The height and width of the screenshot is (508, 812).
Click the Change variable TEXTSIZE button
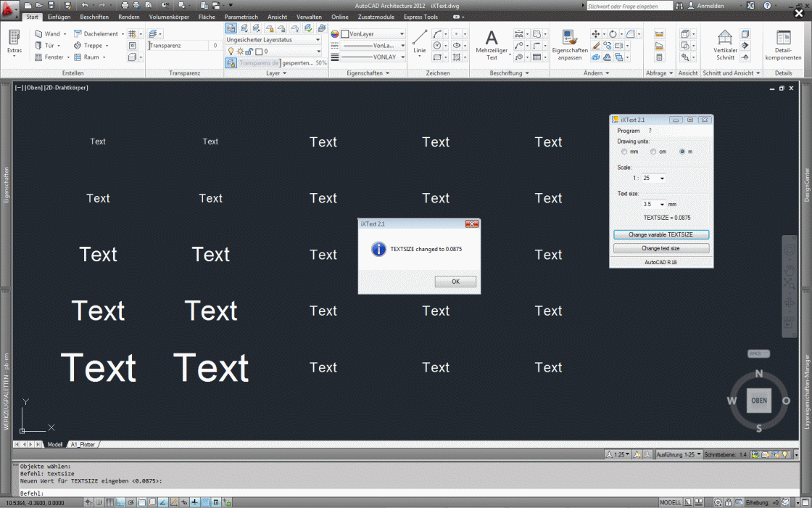(x=660, y=235)
